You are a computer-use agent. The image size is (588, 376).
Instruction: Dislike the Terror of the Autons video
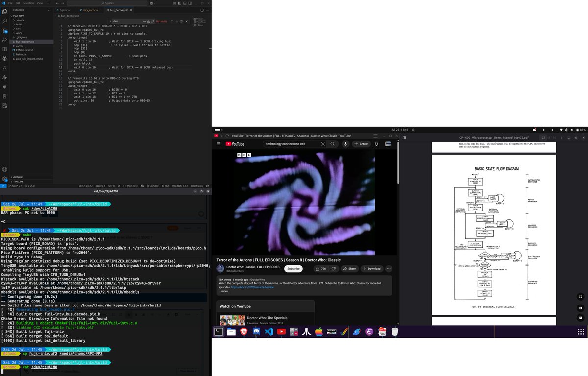click(x=333, y=269)
